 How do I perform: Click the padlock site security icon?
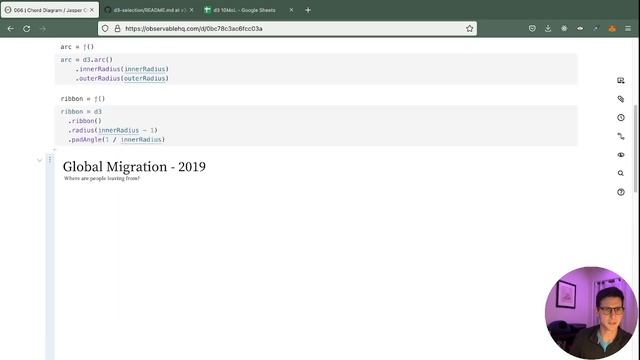tap(118, 29)
